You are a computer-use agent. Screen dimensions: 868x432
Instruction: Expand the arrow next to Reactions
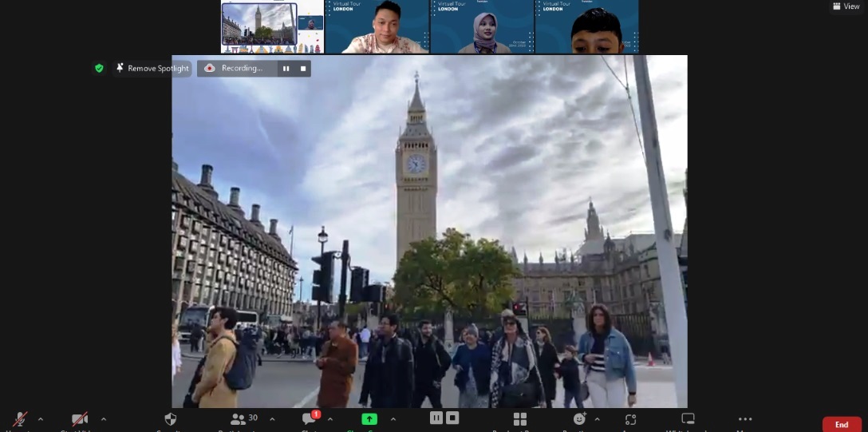[x=597, y=419]
